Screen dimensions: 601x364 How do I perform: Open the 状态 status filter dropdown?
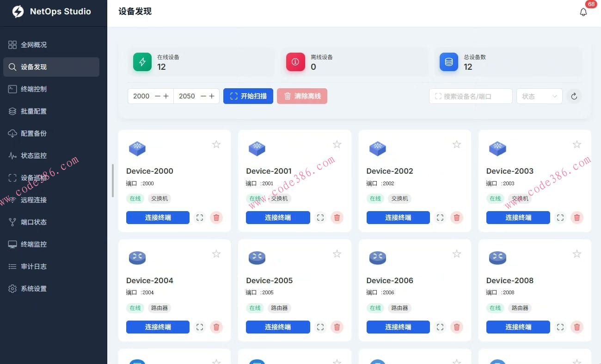pyautogui.click(x=539, y=96)
